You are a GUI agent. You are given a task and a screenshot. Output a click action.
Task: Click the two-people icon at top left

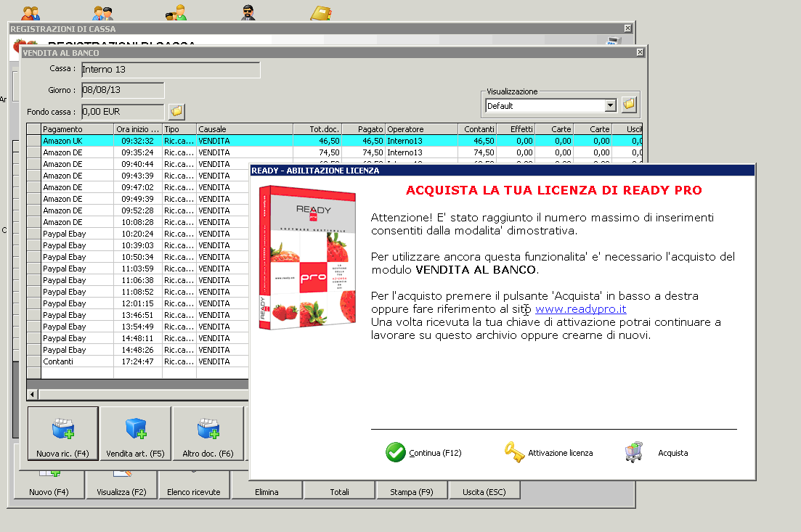coord(31,13)
